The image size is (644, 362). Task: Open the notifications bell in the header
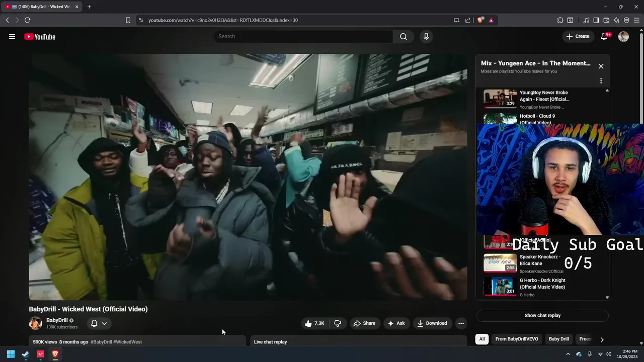pyautogui.click(x=605, y=36)
